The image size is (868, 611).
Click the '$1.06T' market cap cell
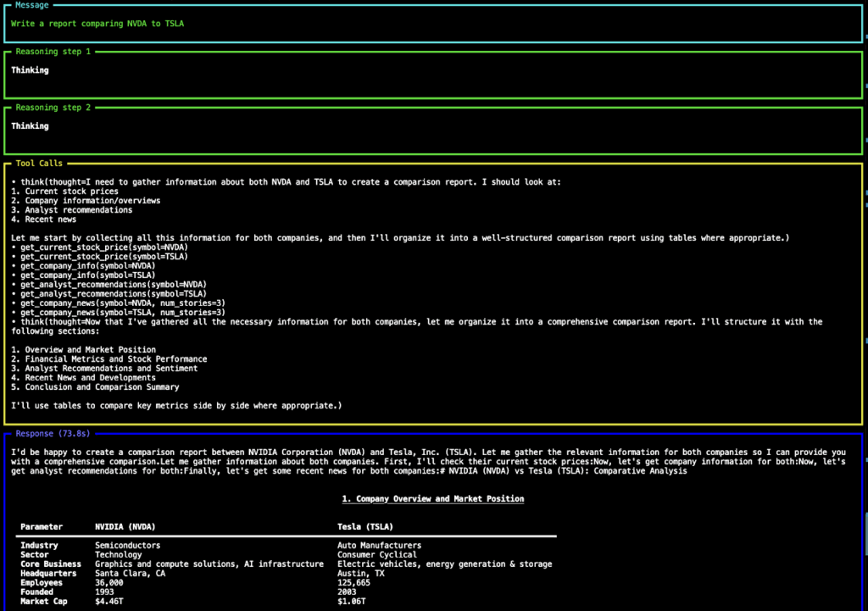(x=352, y=602)
